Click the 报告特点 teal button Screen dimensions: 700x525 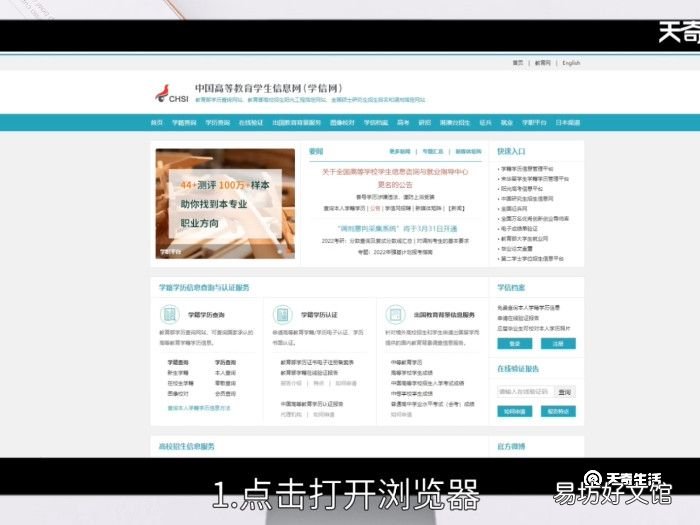[558, 411]
